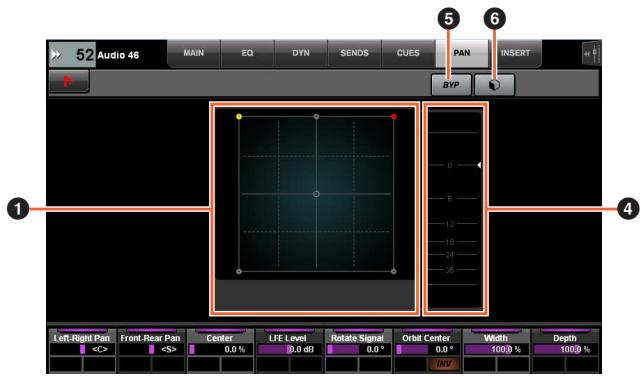Switch to the EQ tab
The width and height of the screenshot is (643, 376).
pos(247,53)
